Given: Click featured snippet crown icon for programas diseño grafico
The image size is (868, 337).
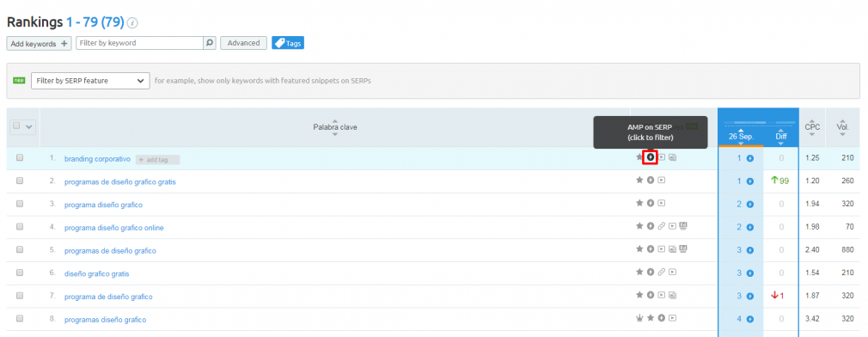Looking at the screenshot, I should (639, 318).
